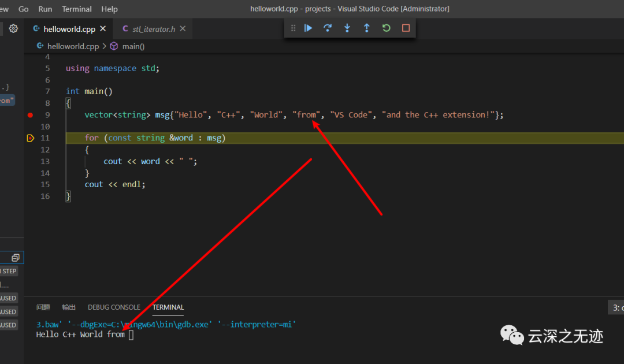Viewport: 624px width, 364px height.
Task: Open the Help menu
Action: (109, 9)
